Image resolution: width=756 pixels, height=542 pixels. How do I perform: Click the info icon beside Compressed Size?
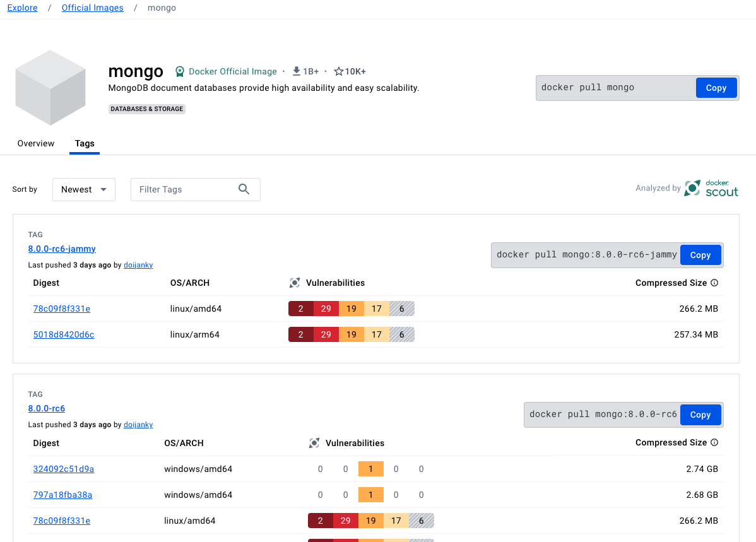(714, 283)
